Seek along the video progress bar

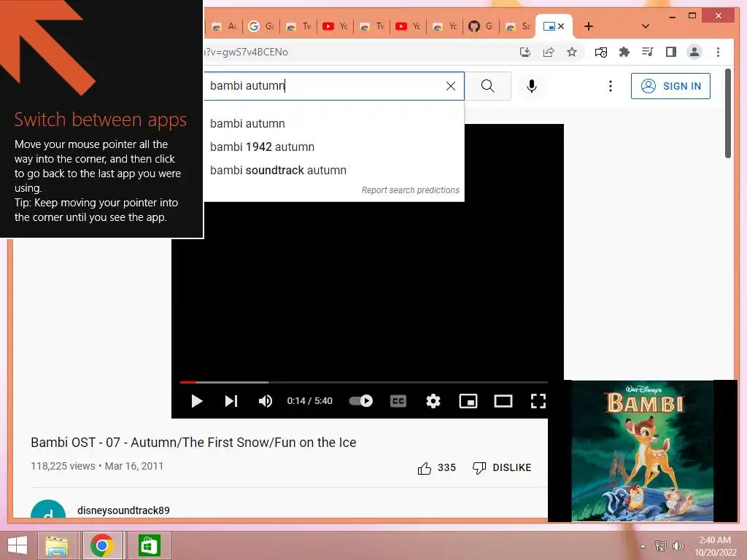click(364, 382)
